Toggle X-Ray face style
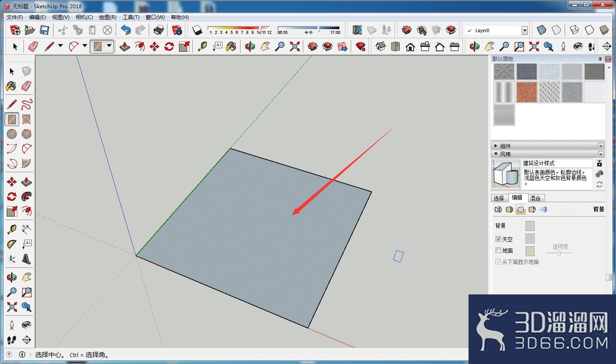Image resolution: width=616 pixels, height=364 pixels. 542,30
